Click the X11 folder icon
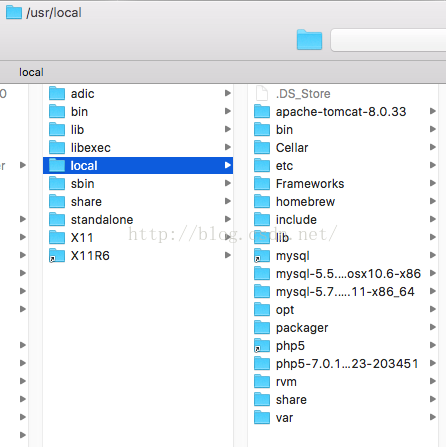Viewport: 446px width, 447px height. pyautogui.click(x=57, y=237)
